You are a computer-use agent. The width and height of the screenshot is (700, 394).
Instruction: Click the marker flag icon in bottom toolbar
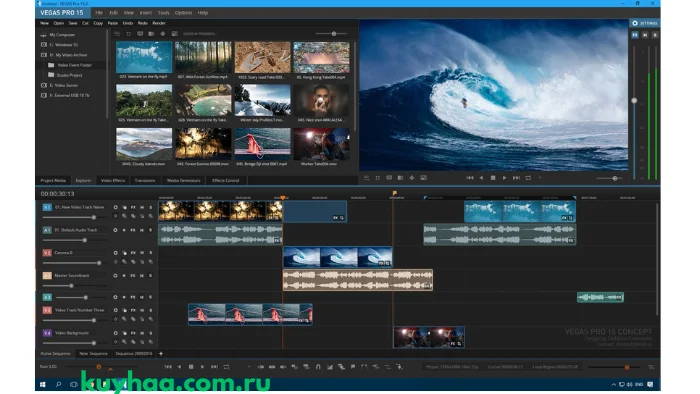point(353,367)
